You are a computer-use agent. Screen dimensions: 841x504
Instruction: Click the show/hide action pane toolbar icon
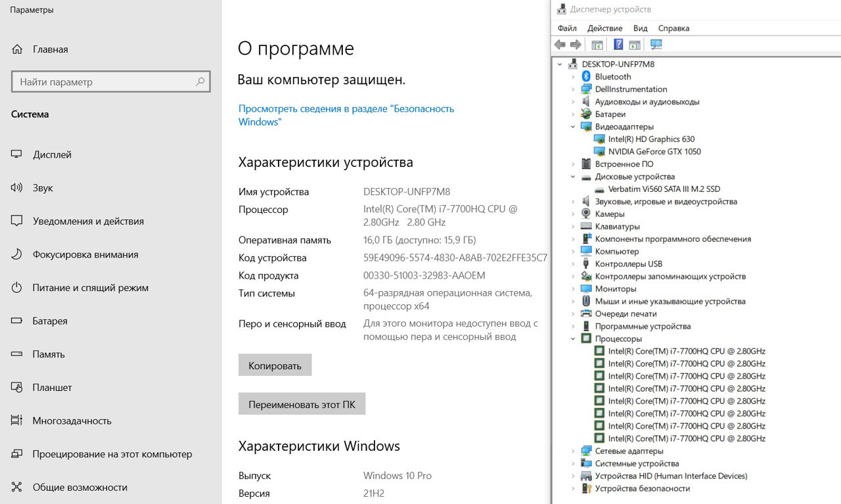point(635,45)
